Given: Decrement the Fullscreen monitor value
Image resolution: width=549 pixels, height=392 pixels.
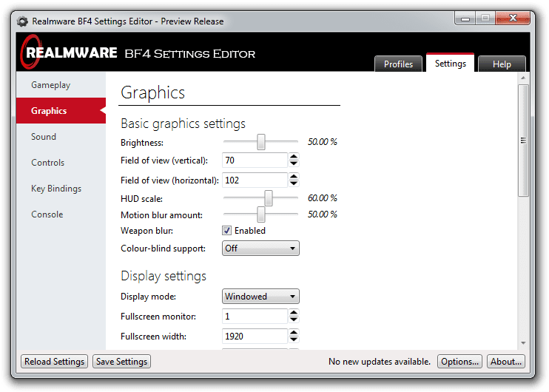Looking at the screenshot, I should pos(294,320).
